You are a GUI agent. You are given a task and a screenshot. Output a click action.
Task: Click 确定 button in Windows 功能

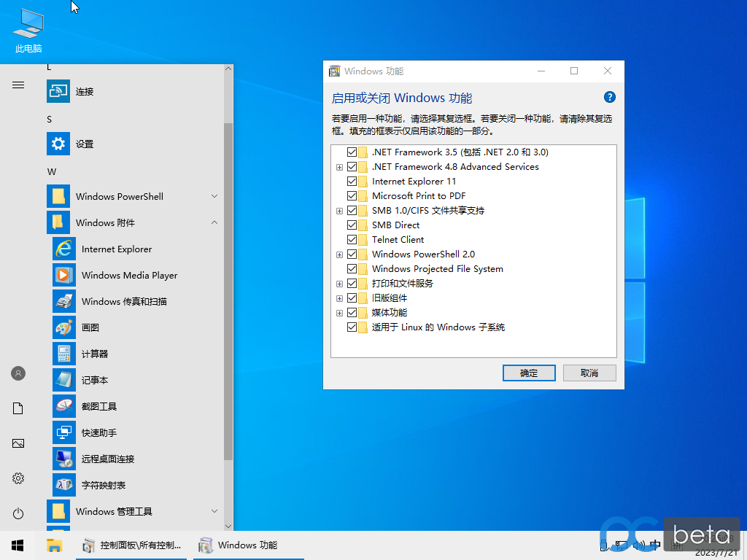529,373
